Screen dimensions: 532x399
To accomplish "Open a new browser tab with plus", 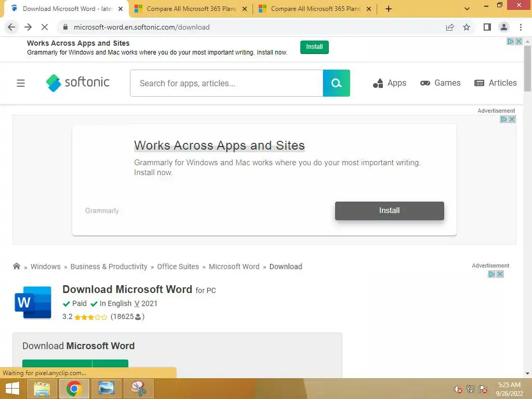I will click(x=389, y=9).
